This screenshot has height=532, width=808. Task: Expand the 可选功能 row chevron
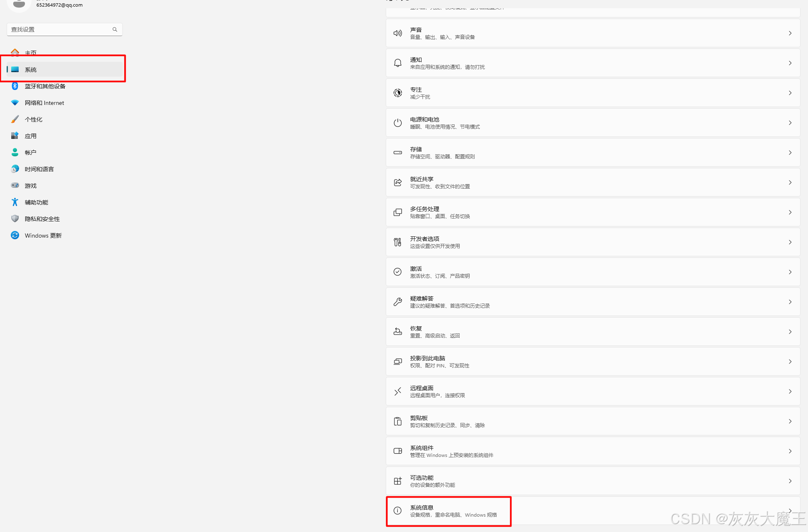coord(790,481)
